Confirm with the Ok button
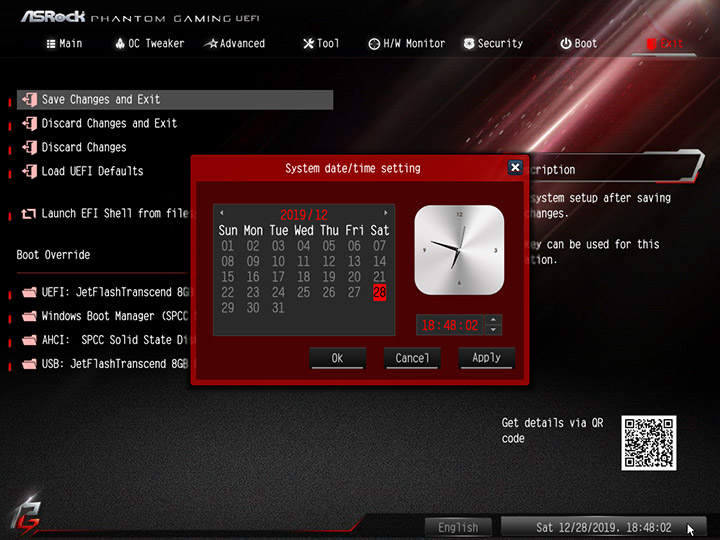Image resolution: width=720 pixels, height=540 pixels. coord(338,358)
